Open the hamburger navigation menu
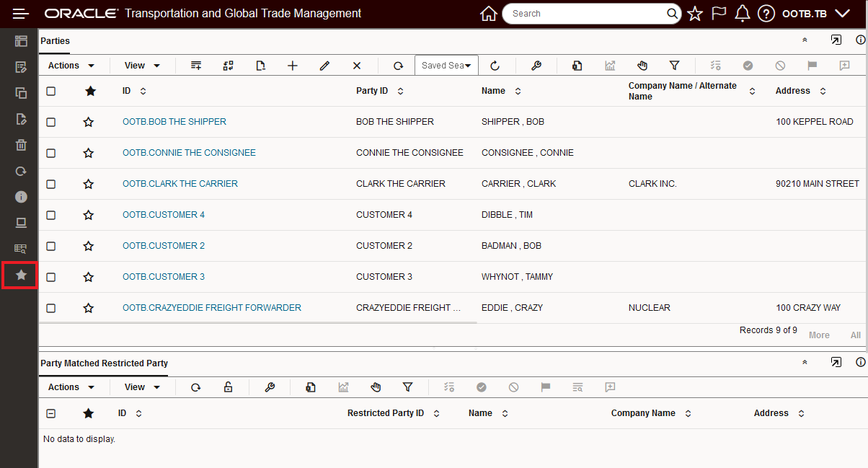The height and width of the screenshot is (468, 868). pyautogui.click(x=21, y=13)
